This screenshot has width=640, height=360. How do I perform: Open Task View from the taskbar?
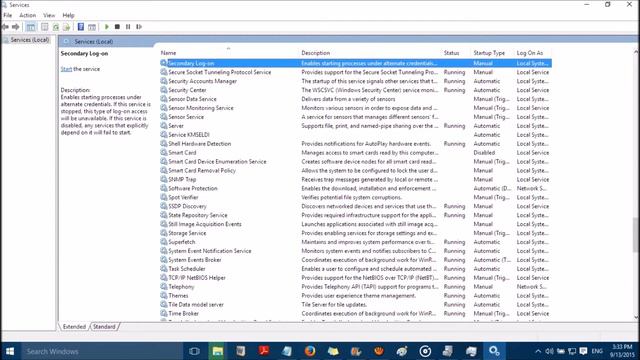(194, 351)
